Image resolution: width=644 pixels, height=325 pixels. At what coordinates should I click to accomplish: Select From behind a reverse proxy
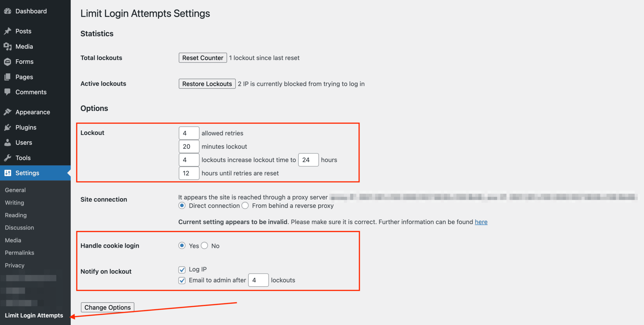point(245,206)
